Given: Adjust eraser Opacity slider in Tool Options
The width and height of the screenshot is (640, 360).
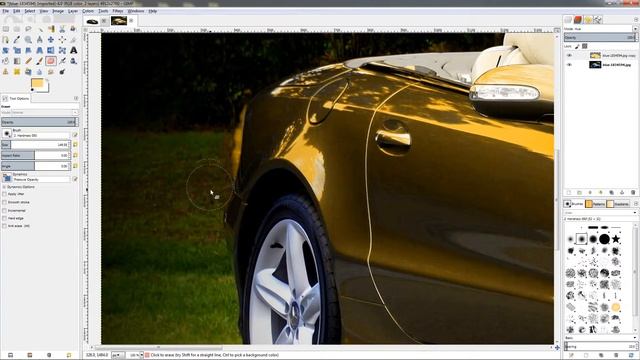Looking at the screenshot, I should pyautogui.click(x=39, y=122).
